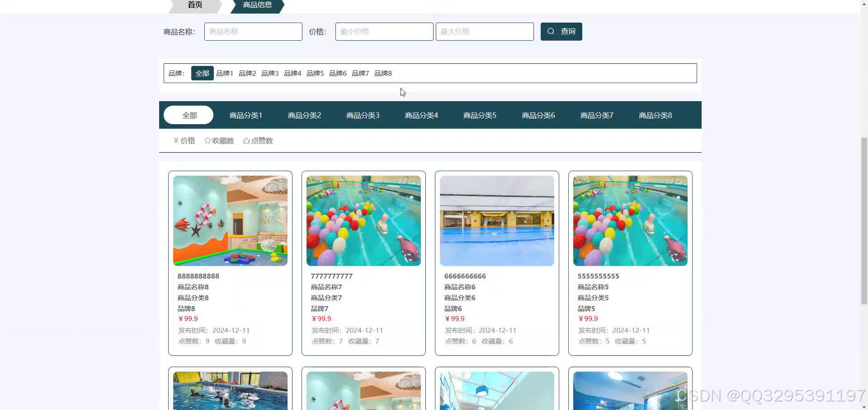Open product 8888888888 details
The width and height of the screenshot is (868, 410).
tap(198, 276)
